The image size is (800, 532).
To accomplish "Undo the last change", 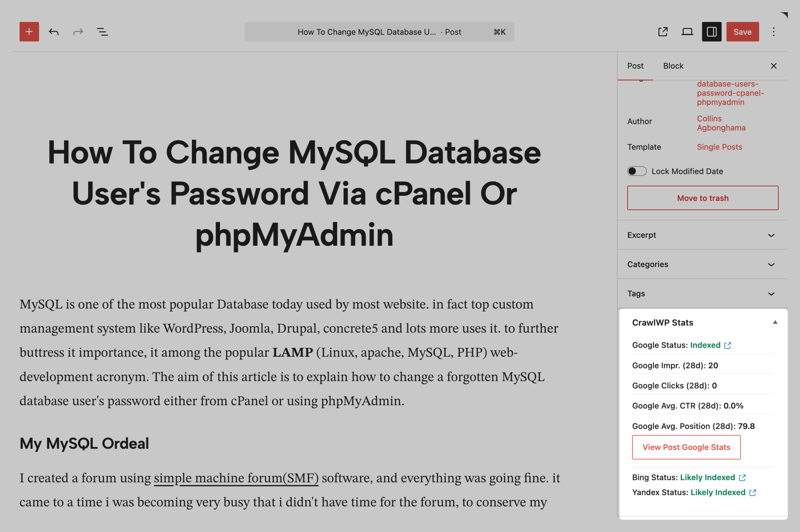I will pyautogui.click(x=54, y=32).
